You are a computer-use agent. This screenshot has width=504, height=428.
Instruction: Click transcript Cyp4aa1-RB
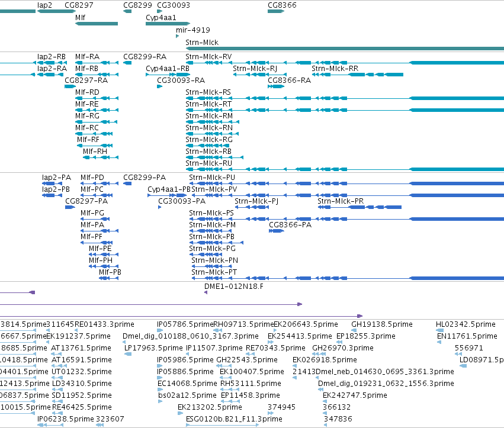tap(168, 69)
